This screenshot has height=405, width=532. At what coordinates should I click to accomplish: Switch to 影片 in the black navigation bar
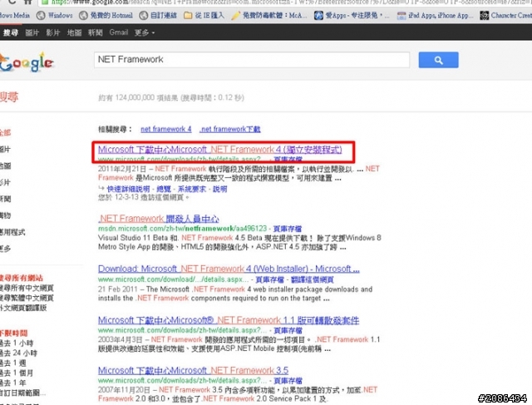[x=53, y=32]
